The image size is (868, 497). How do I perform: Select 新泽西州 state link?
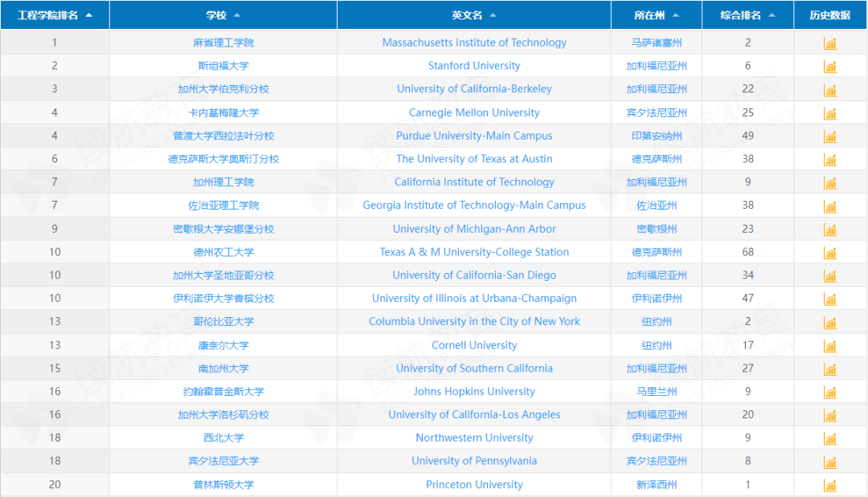(657, 485)
